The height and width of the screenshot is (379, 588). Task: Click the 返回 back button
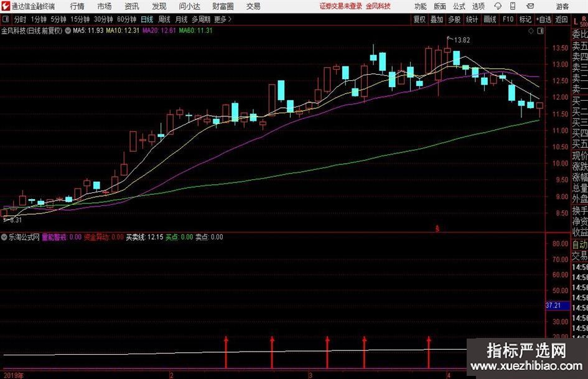point(561,19)
